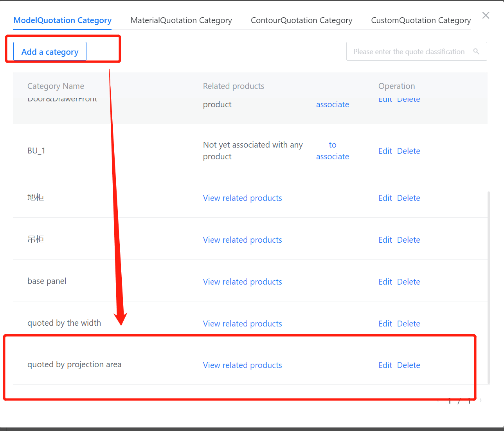Viewport: 504px width, 431px height.
Task: Edit the 吊柜 category
Action: click(x=385, y=240)
